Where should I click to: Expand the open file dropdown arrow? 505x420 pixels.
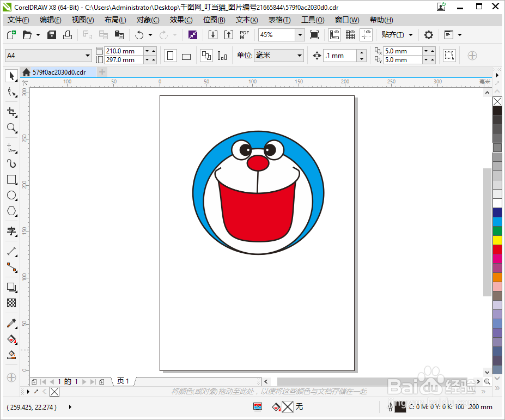tap(38, 35)
